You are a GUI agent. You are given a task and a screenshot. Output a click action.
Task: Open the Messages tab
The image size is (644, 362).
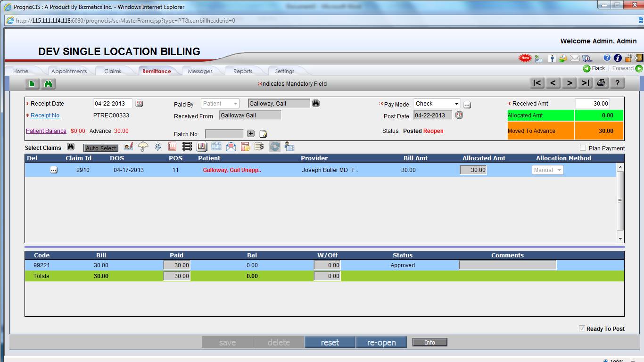(x=200, y=71)
